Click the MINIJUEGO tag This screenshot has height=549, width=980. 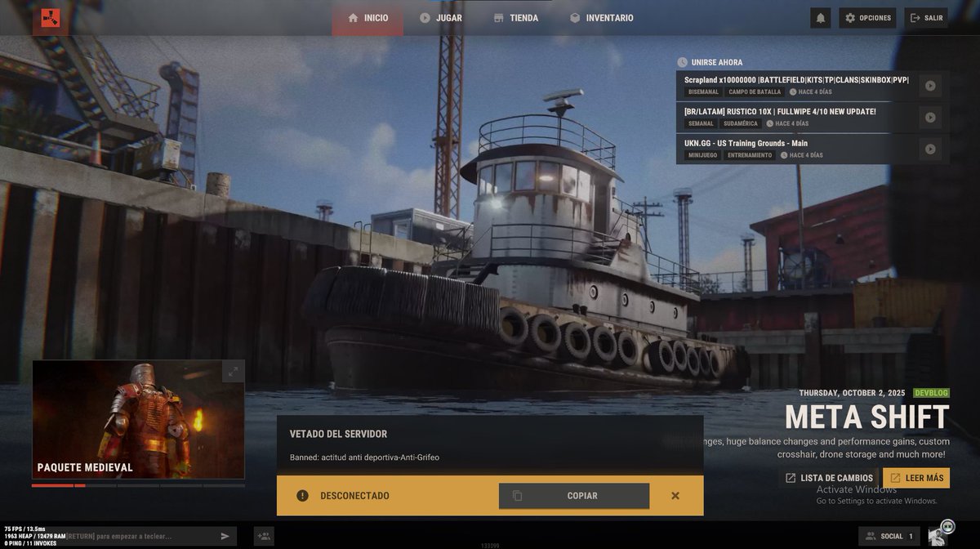tap(702, 155)
